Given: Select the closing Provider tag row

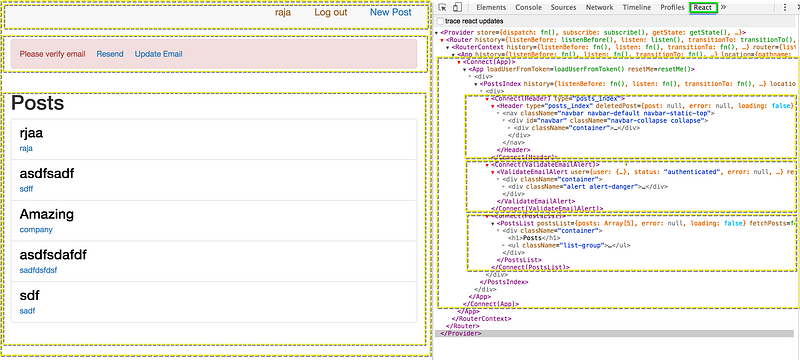Looking at the screenshot, I should coord(614,333).
